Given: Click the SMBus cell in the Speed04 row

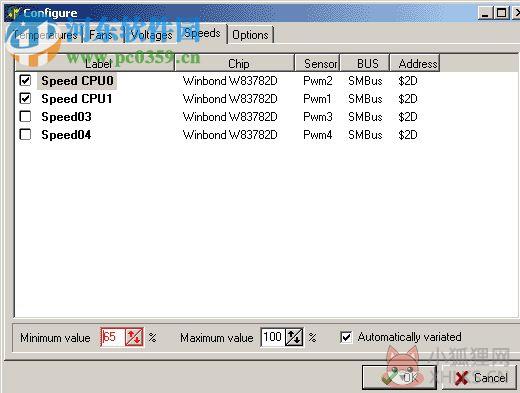Looking at the screenshot, I should point(365,135).
